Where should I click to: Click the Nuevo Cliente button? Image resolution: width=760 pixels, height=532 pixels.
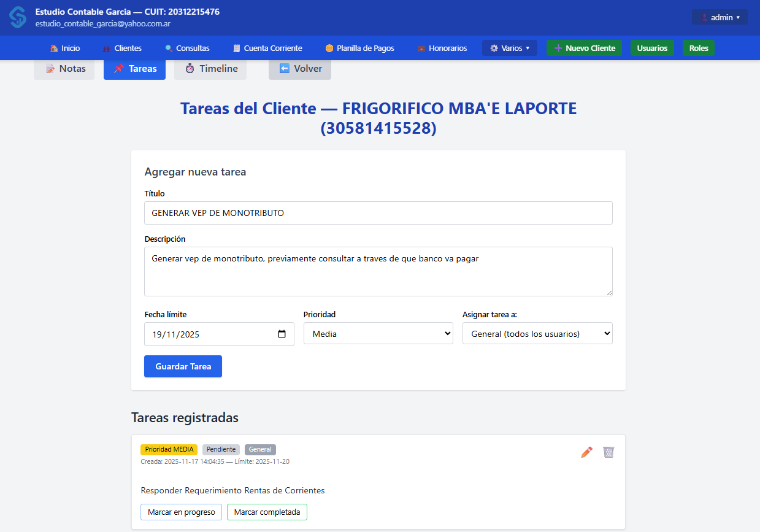584,48
